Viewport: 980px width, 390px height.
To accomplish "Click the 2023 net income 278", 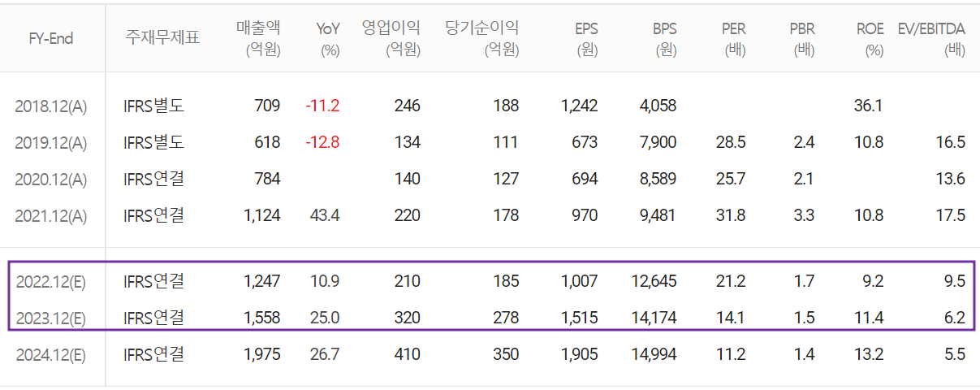I will coord(505,318).
